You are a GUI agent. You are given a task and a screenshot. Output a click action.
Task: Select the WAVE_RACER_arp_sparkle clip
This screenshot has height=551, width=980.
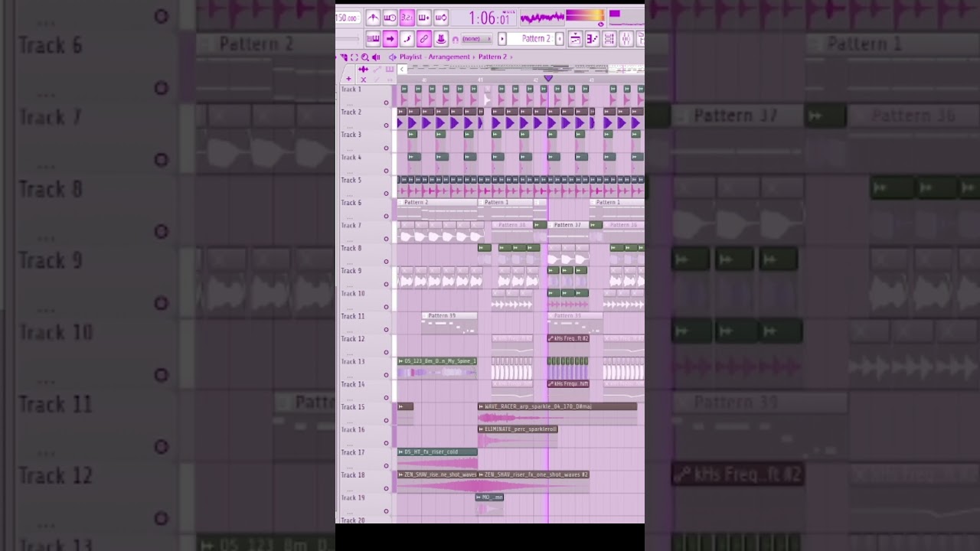pos(557,413)
